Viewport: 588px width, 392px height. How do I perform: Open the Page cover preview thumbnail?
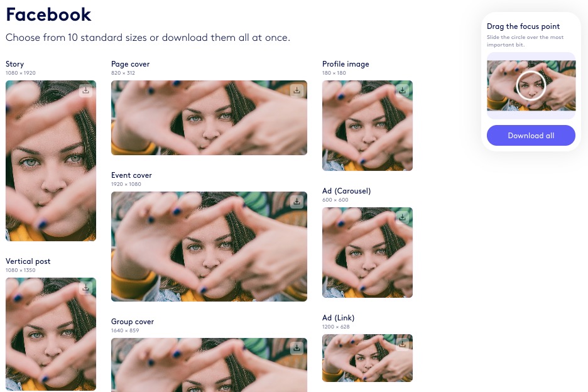point(209,117)
